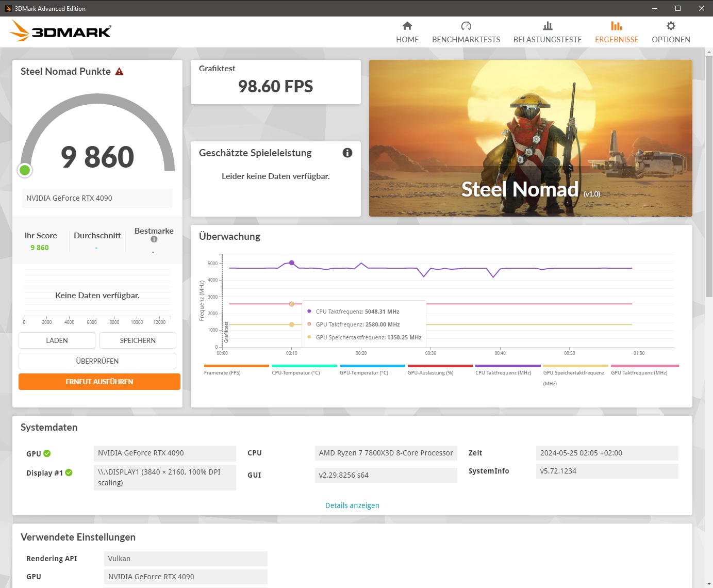This screenshot has height=588, width=713.
Task: Click the Rendering API value Vulkan
Action: [x=186, y=559]
